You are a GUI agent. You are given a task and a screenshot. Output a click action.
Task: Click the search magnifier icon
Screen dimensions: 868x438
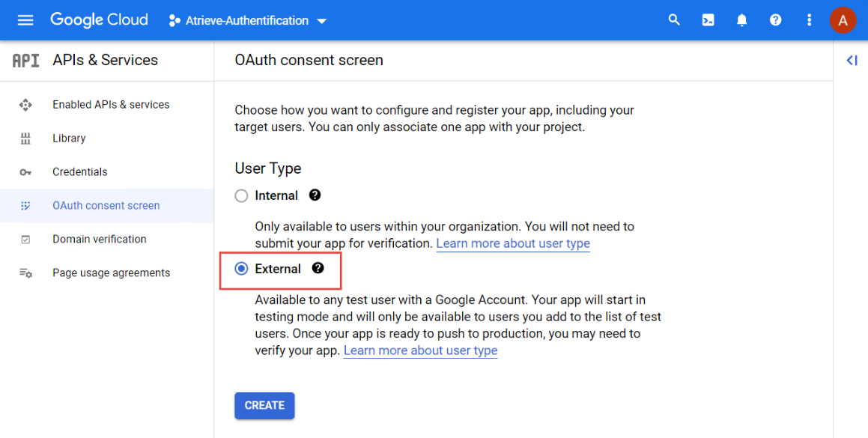click(x=674, y=20)
